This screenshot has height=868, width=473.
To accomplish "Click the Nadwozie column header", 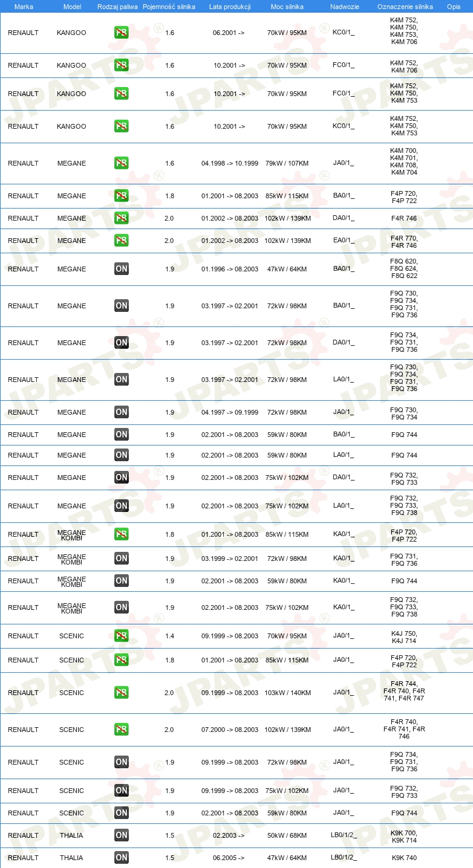I will (344, 7).
